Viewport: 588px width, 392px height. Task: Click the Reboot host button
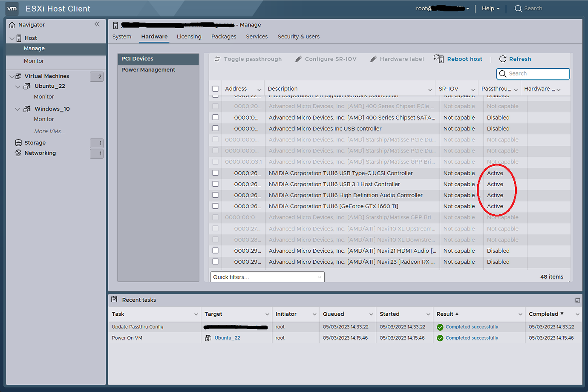[458, 59]
